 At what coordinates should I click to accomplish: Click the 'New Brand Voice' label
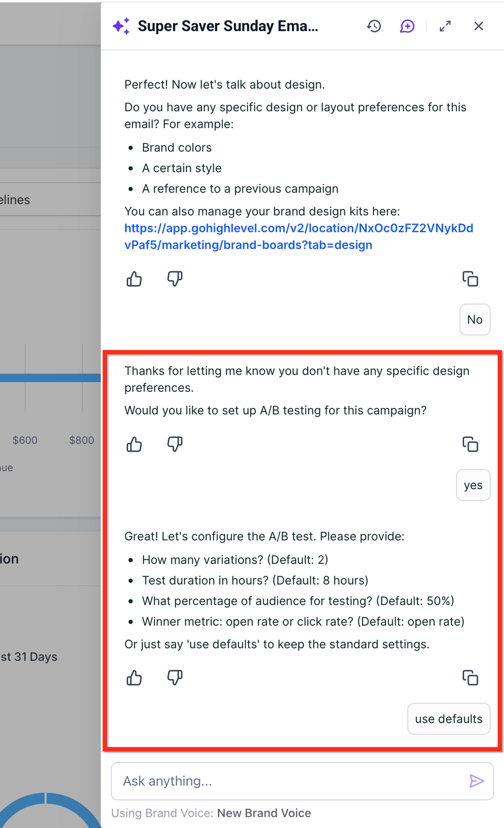[264, 813]
